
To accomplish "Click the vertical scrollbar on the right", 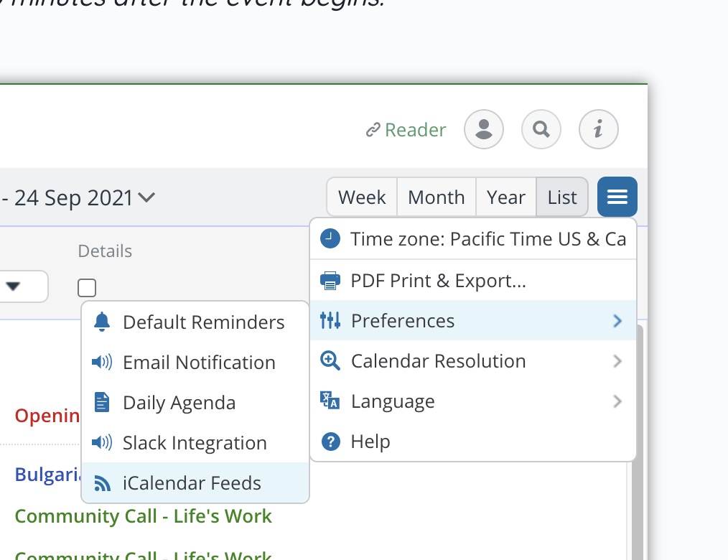I will pyautogui.click(x=637, y=441).
